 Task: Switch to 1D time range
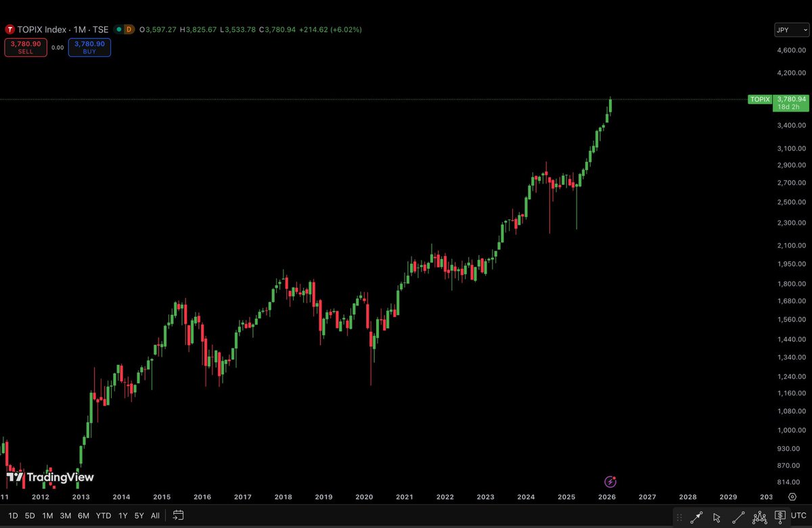[14, 515]
